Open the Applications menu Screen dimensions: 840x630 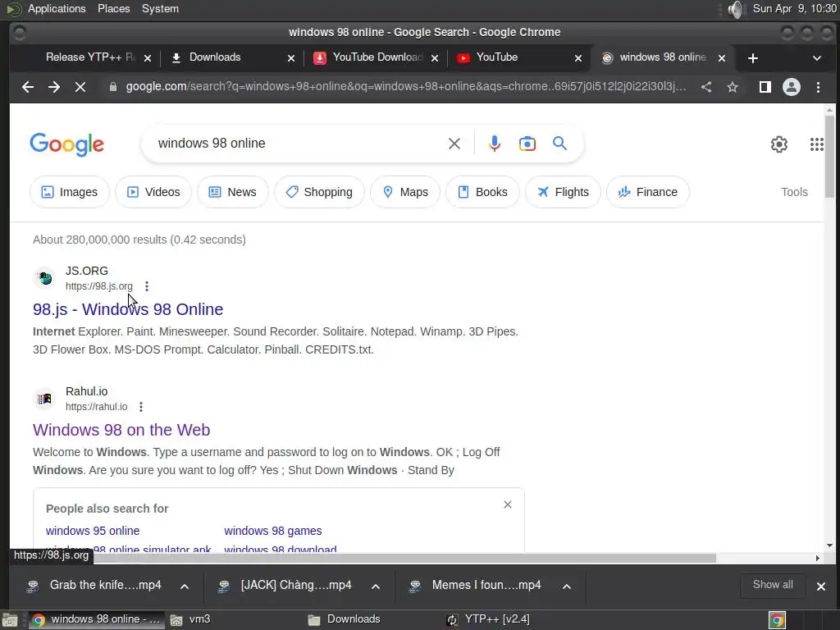click(x=57, y=8)
